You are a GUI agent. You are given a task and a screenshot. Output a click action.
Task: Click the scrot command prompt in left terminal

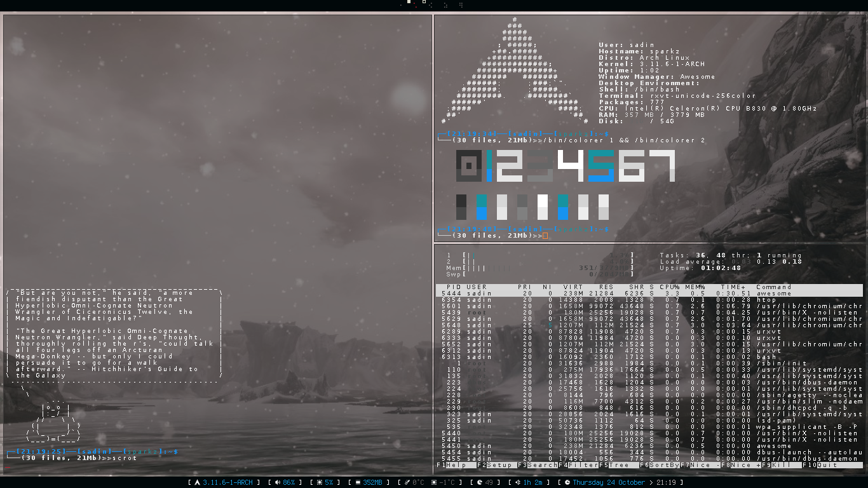tap(72, 458)
